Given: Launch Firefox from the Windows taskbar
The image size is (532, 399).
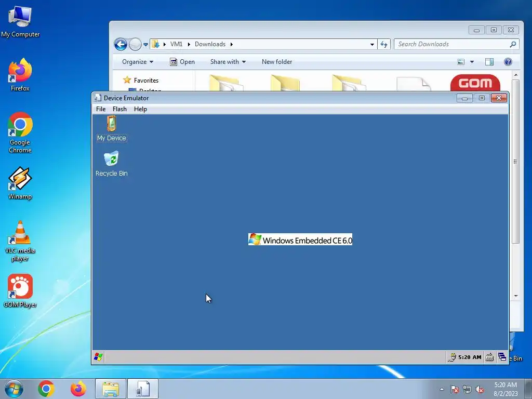Looking at the screenshot, I should tap(78, 389).
